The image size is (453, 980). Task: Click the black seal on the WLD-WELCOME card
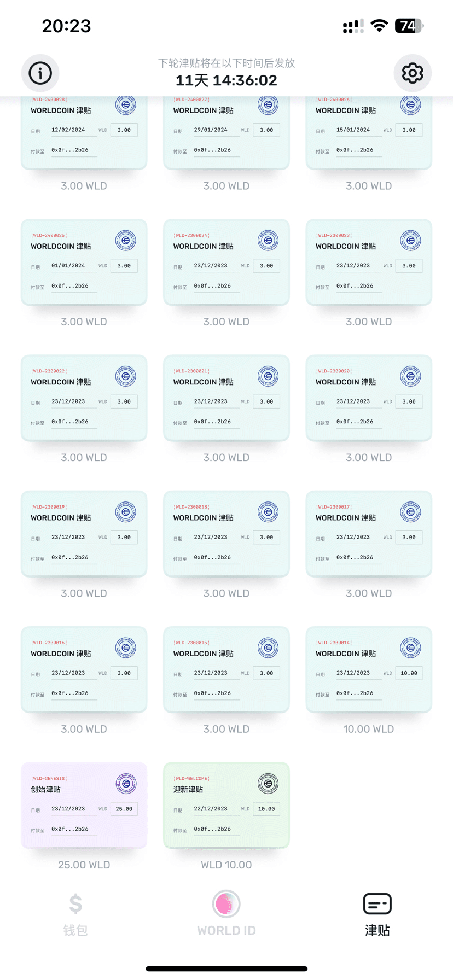point(268,783)
